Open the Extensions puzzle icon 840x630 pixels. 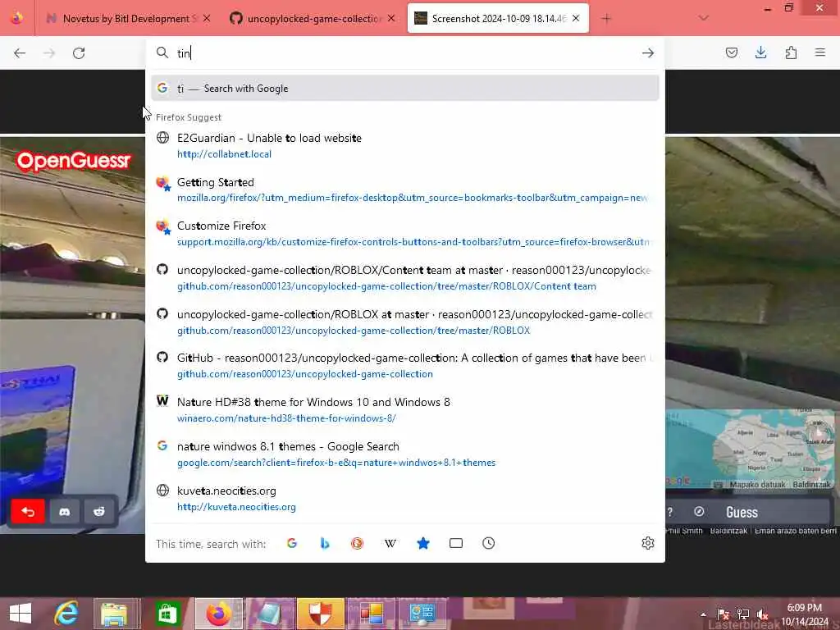coord(791,52)
